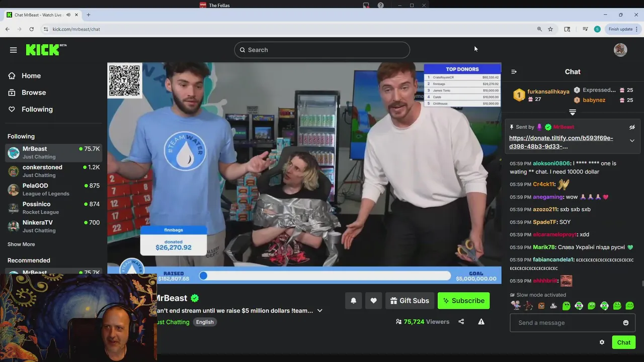644x362 pixels.
Task: Expand the gift leaderboard arrow
Action: coord(573,112)
